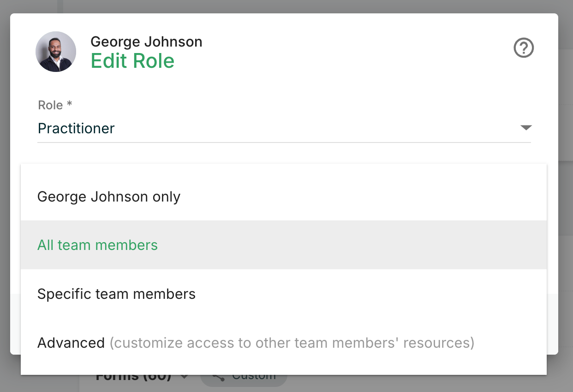Screen dimensions: 573x392
Task: Click the dimmed backdrop above the dialog
Action: 286,6
